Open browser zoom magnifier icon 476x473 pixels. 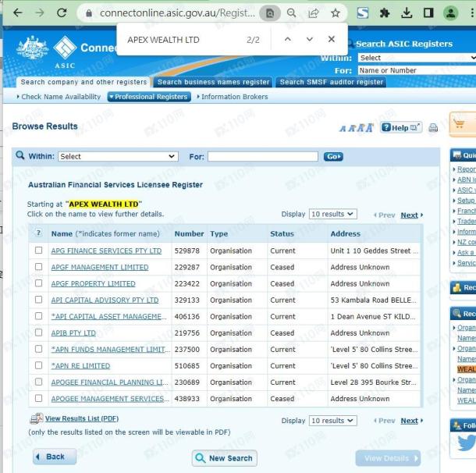(291, 13)
